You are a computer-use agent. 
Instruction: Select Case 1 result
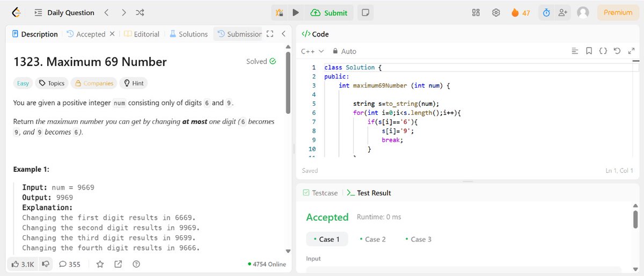327,239
